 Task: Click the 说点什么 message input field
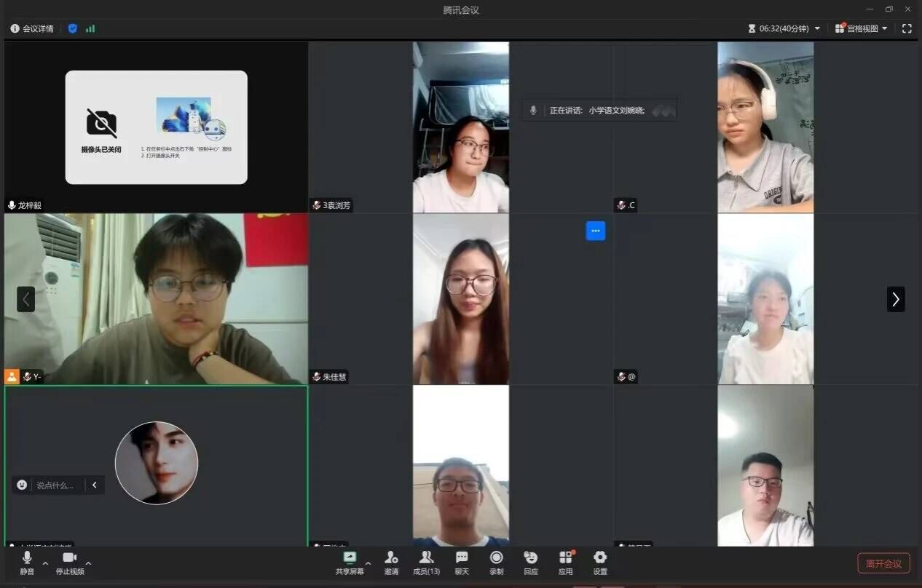(x=57, y=485)
